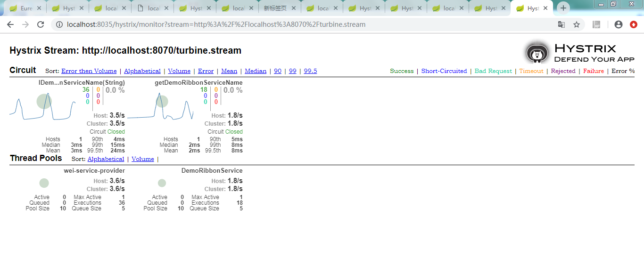
Task: Click the Timeout legend label
Action: [x=531, y=71]
